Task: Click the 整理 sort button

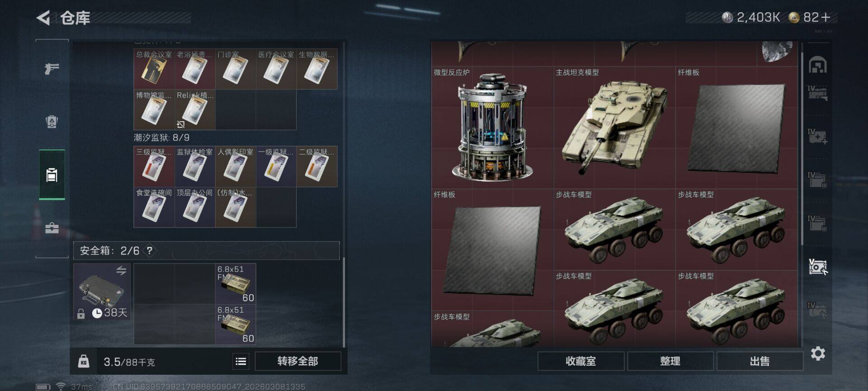Action: point(670,361)
